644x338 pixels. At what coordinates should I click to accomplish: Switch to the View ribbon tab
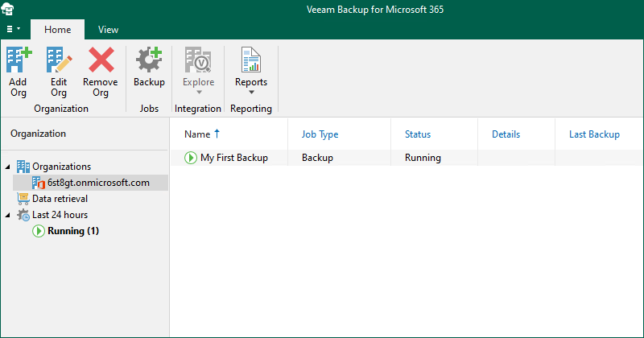tap(108, 30)
